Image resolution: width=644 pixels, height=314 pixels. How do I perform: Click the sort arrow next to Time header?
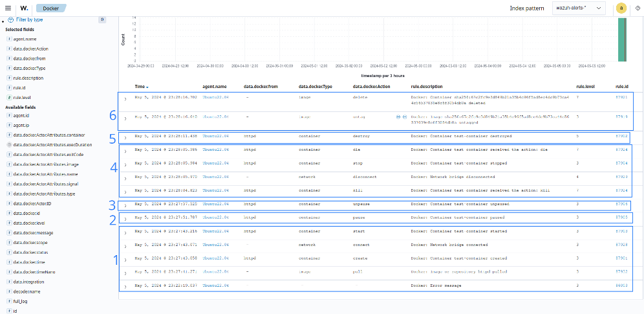tap(147, 87)
